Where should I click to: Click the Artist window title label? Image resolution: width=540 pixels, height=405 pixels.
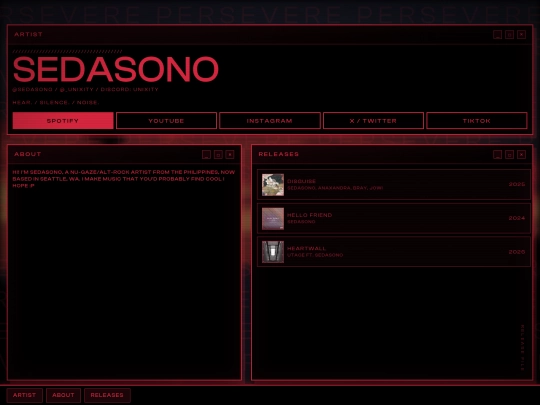click(28, 34)
